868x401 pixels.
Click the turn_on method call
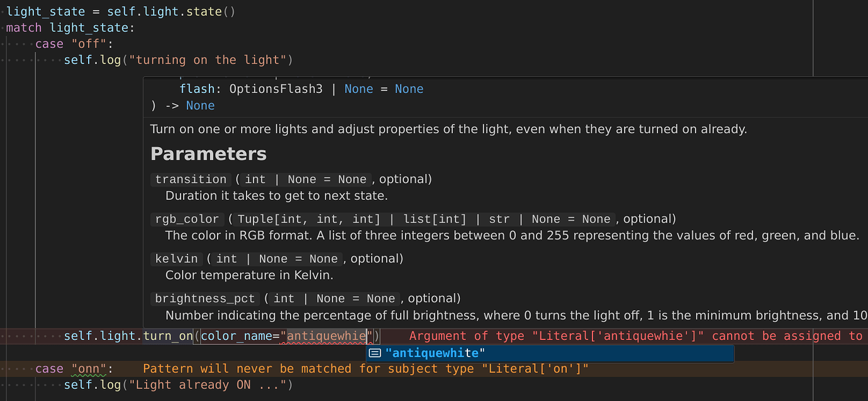tap(168, 336)
